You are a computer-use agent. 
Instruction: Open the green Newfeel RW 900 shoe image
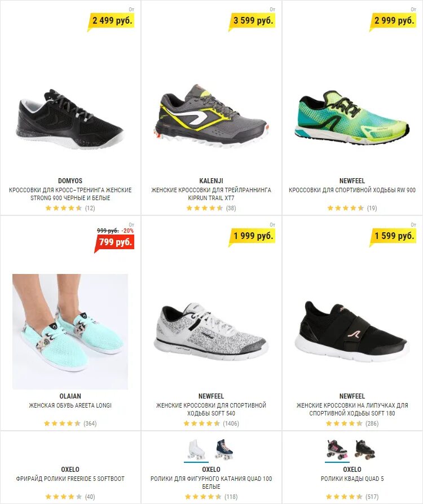tap(352, 118)
